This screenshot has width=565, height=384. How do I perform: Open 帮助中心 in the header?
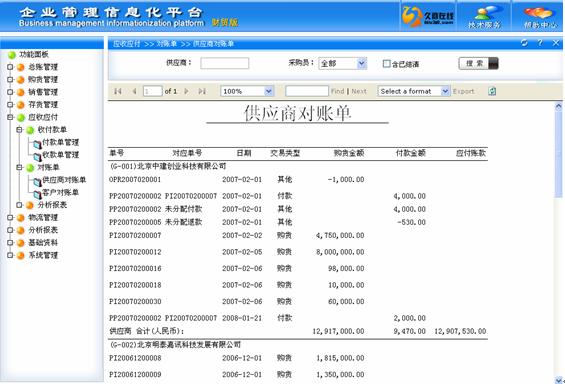[x=540, y=17]
